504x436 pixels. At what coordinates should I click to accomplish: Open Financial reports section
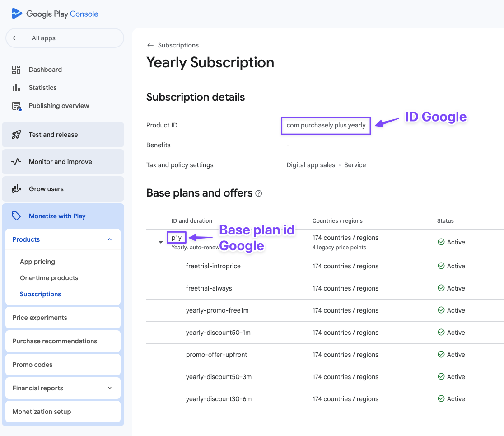point(63,388)
